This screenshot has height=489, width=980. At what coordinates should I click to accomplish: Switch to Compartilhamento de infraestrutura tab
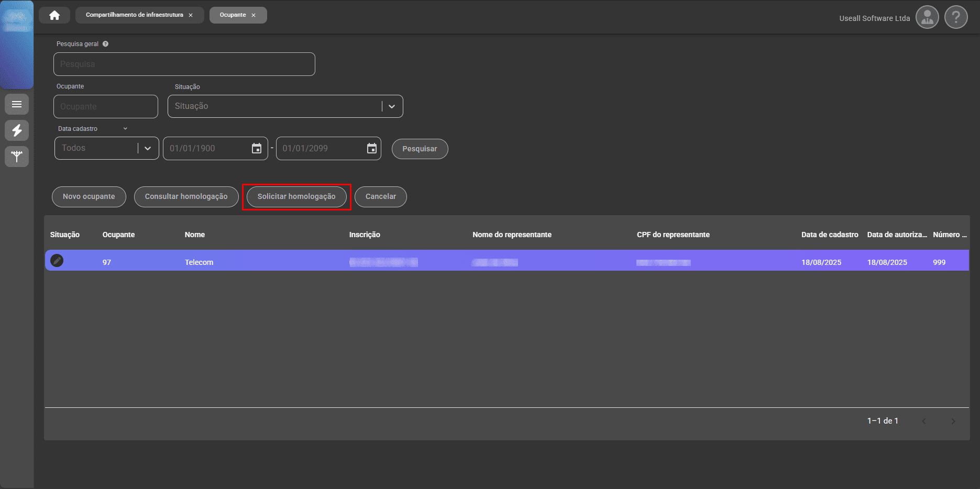point(134,15)
